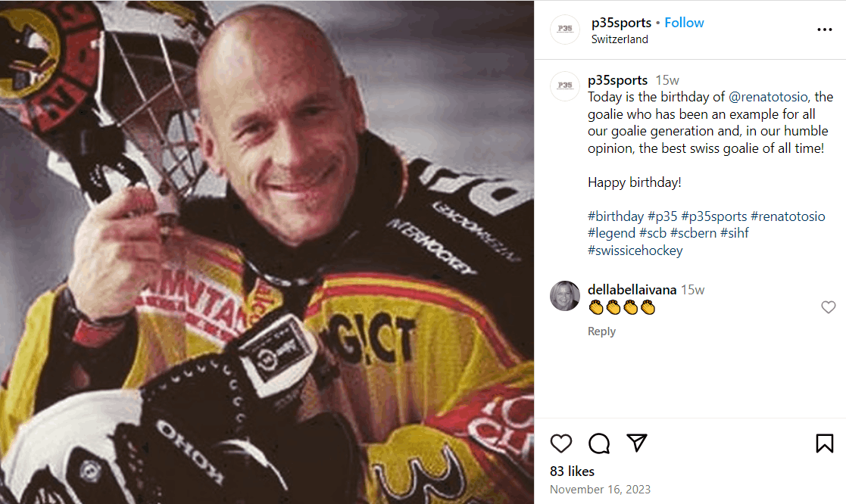Follow the p35sports account
This screenshot has width=846, height=504.
tap(684, 23)
